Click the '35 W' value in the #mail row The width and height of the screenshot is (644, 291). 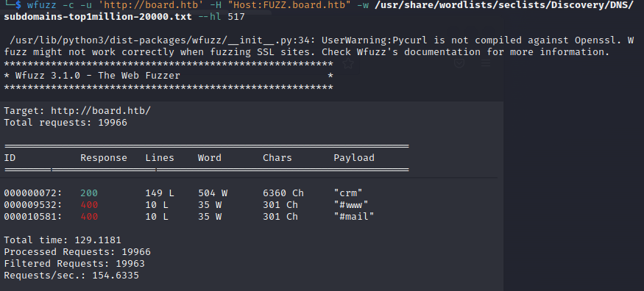[x=210, y=216]
